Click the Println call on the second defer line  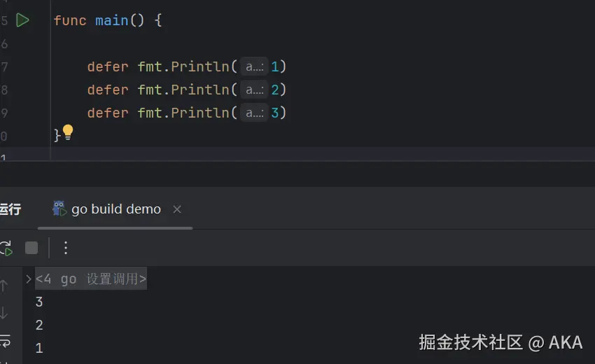coord(199,90)
